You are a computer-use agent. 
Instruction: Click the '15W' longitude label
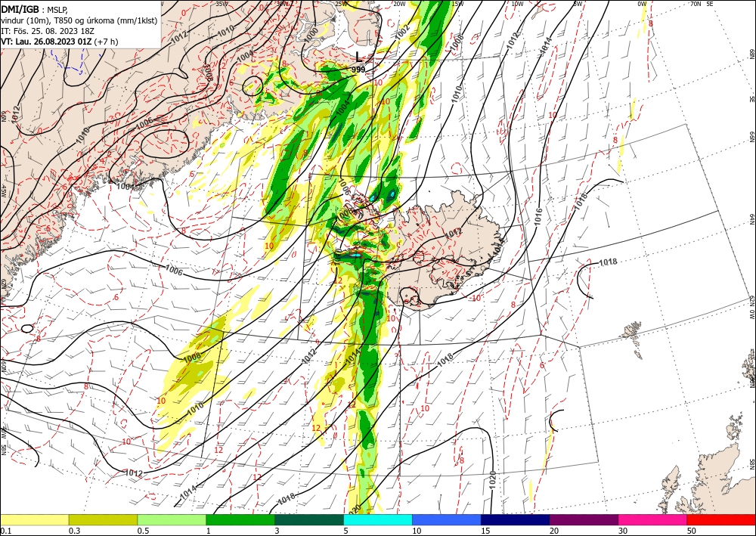pos(457,3)
